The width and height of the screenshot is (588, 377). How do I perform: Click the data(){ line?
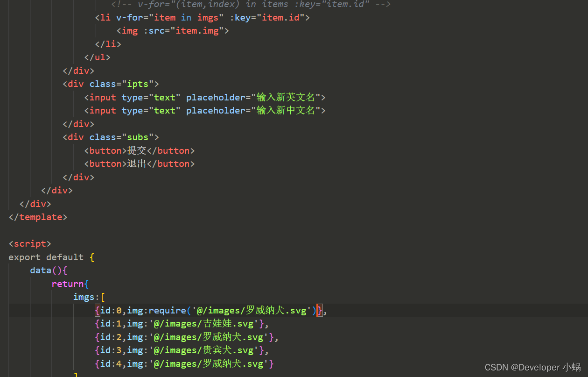click(49, 270)
